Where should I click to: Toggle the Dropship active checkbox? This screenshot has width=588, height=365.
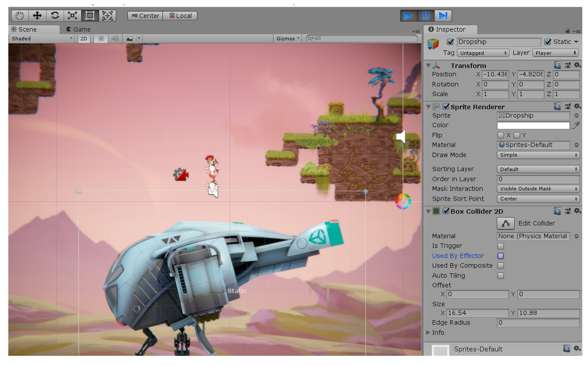click(450, 42)
